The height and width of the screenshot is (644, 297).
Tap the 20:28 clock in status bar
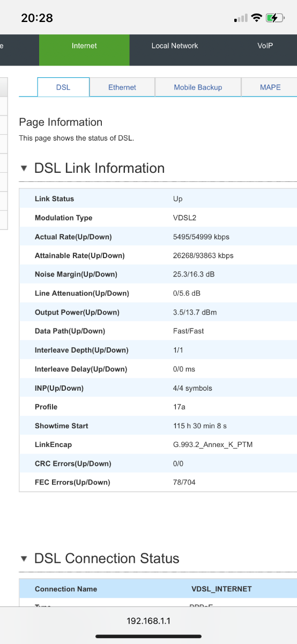click(37, 18)
